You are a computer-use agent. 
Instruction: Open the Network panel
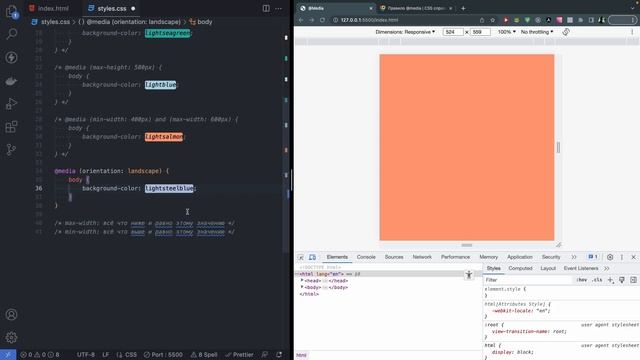point(422,257)
